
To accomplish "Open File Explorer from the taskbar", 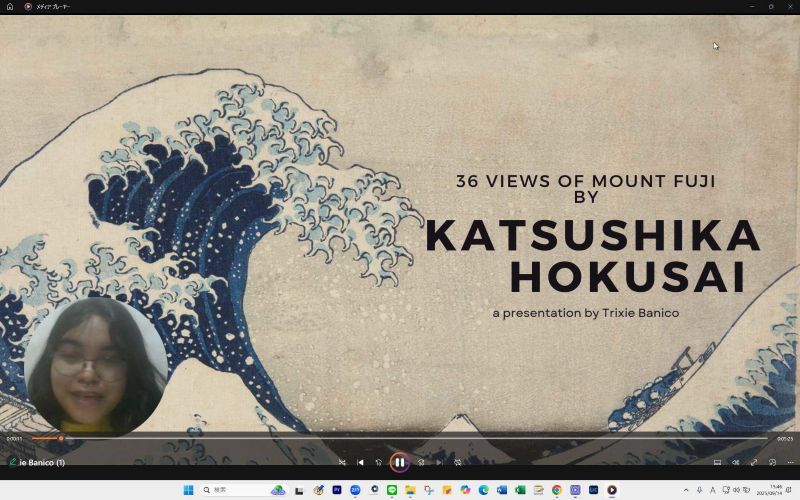I will (410, 490).
